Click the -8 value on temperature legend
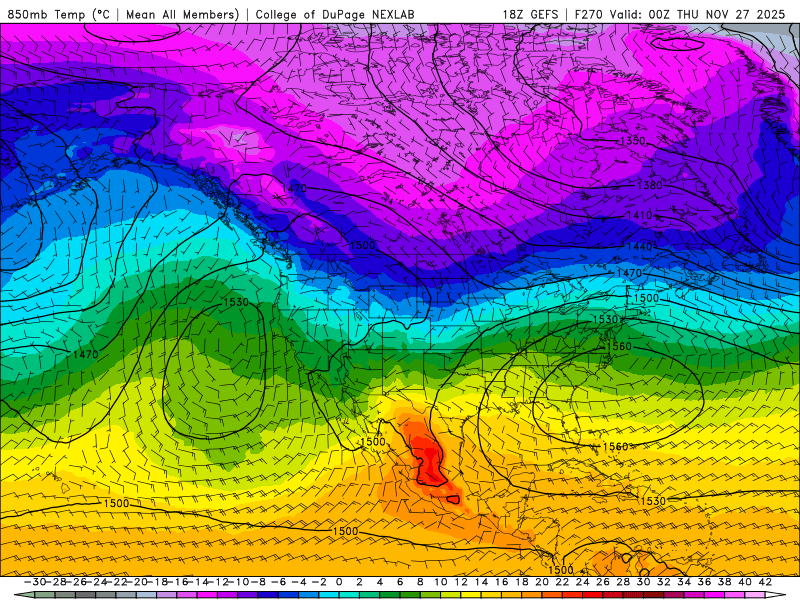This screenshot has height=600, width=800. pyautogui.click(x=258, y=582)
